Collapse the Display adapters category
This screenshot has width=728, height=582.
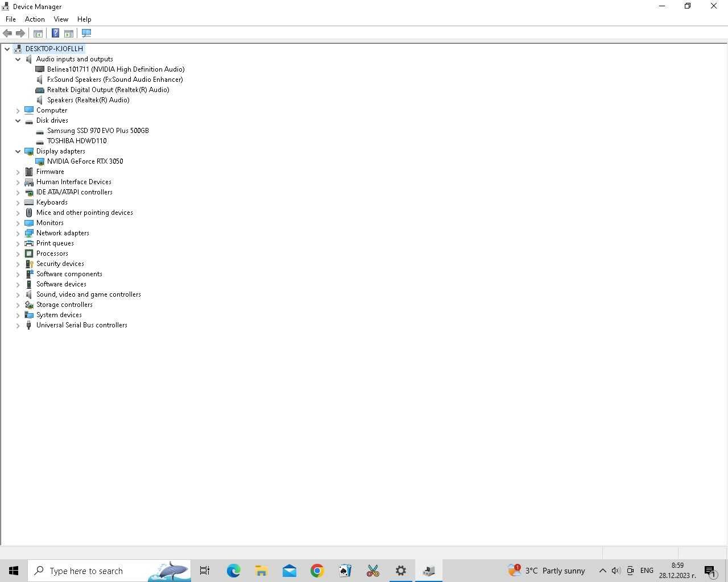click(18, 151)
